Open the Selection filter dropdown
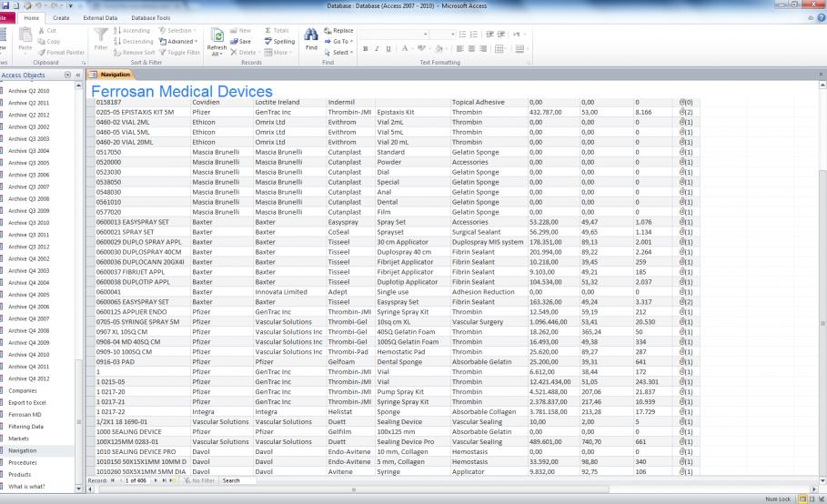This screenshot has height=504, width=827. coord(177,31)
